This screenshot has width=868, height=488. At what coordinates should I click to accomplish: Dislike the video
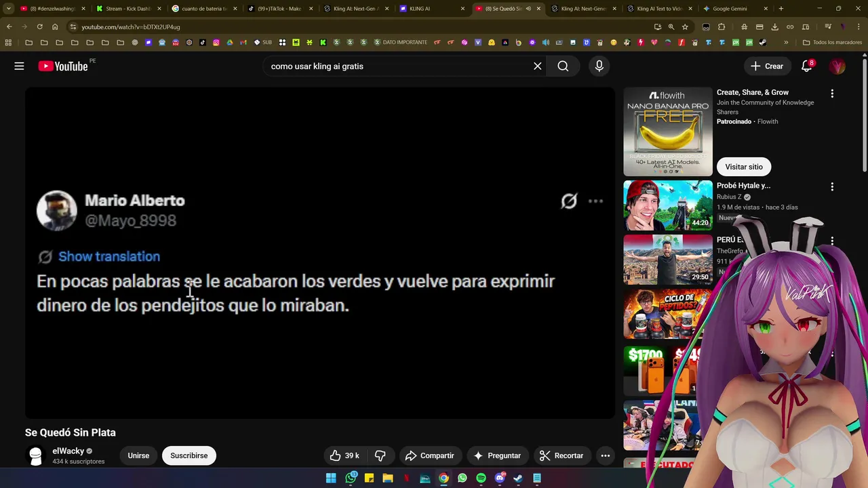(x=380, y=455)
